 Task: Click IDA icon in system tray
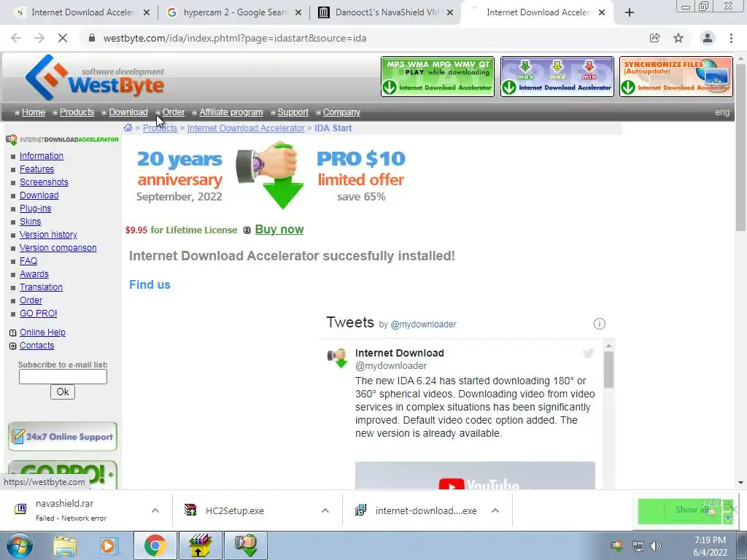coord(616,545)
